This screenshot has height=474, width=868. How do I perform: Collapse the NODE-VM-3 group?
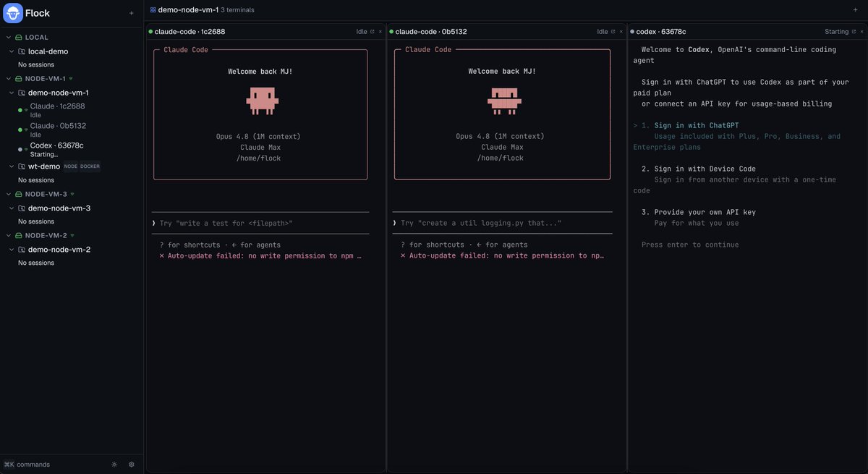pos(8,194)
